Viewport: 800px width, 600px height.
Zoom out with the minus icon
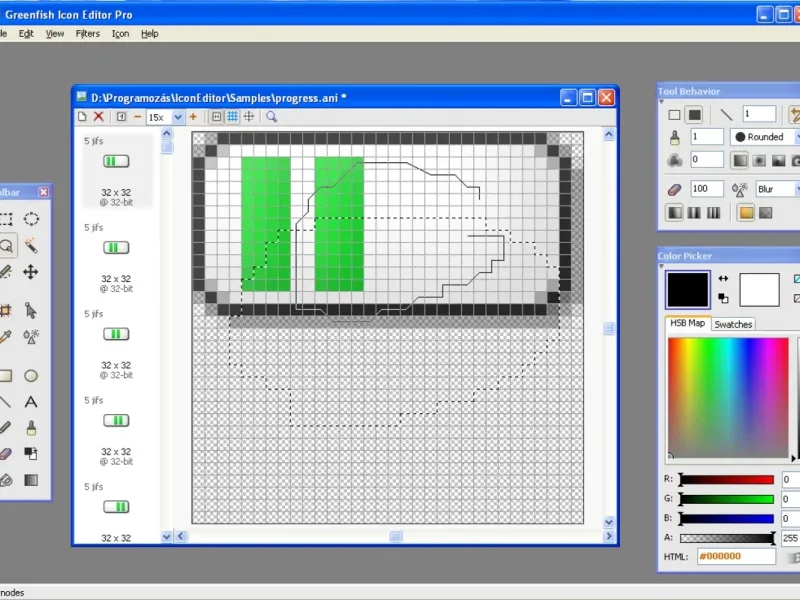[137, 117]
